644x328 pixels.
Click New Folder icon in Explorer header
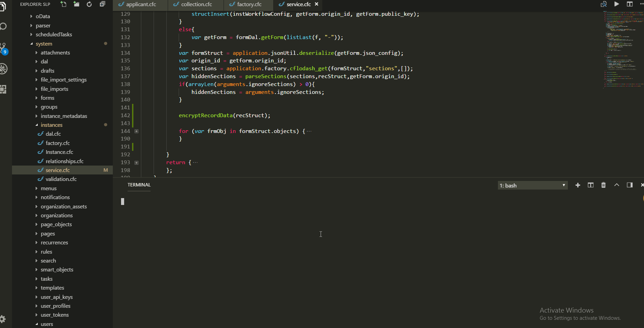click(x=76, y=4)
